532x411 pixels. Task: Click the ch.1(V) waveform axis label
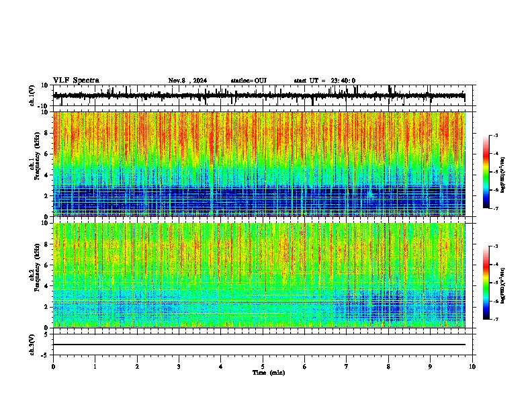coord(32,95)
